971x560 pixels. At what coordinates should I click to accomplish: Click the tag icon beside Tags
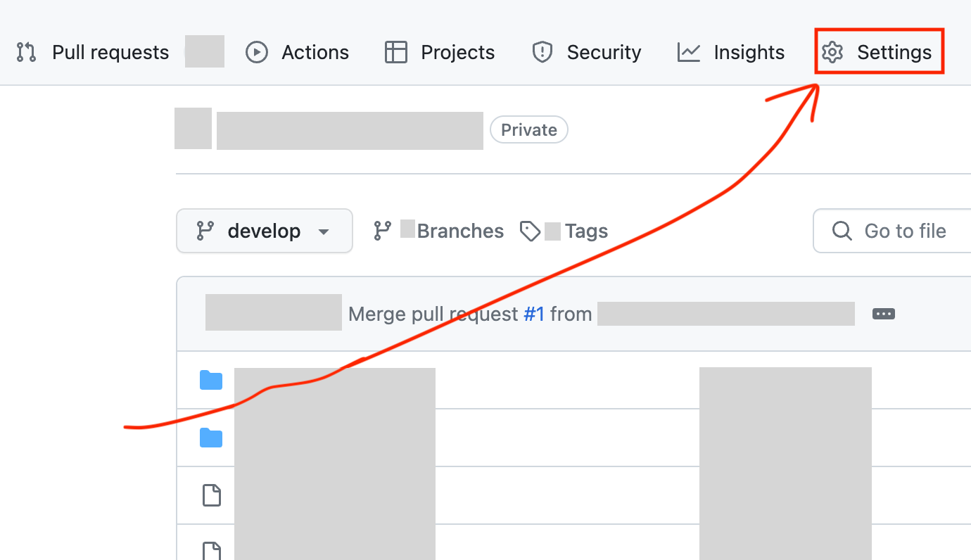[x=530, y=231]
